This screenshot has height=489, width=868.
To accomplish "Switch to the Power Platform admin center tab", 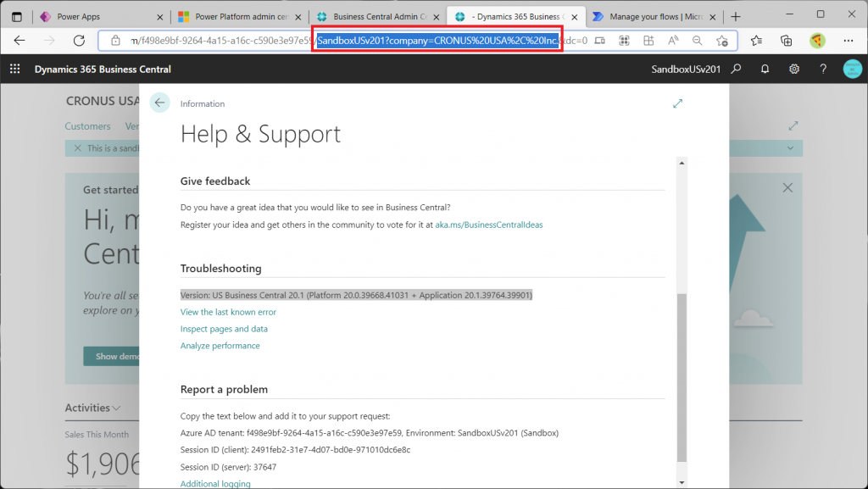I will (x=239, y=17).
